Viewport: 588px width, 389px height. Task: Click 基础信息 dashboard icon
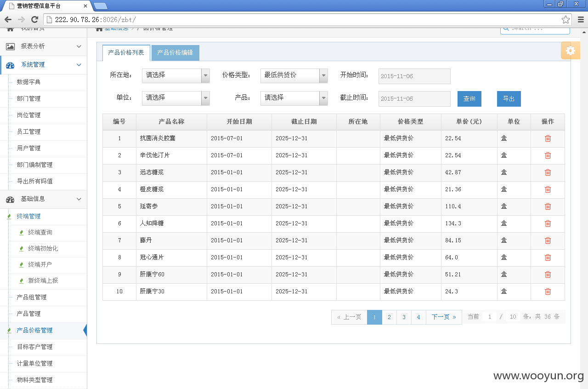[x=10, y=199]
